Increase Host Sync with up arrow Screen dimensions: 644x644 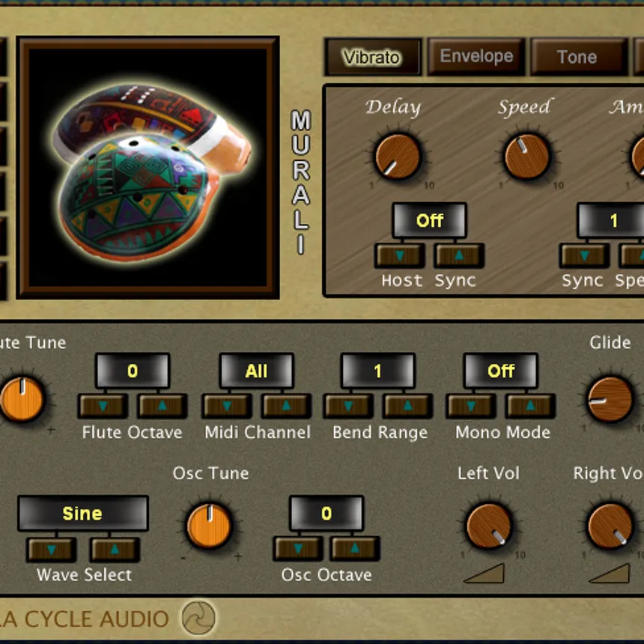pos(459,255)
